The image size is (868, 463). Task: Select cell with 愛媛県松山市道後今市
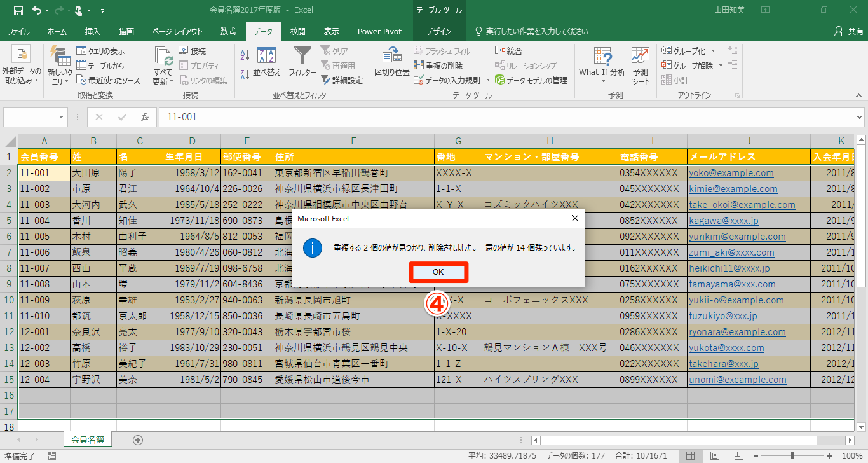[x=353, y=380]
